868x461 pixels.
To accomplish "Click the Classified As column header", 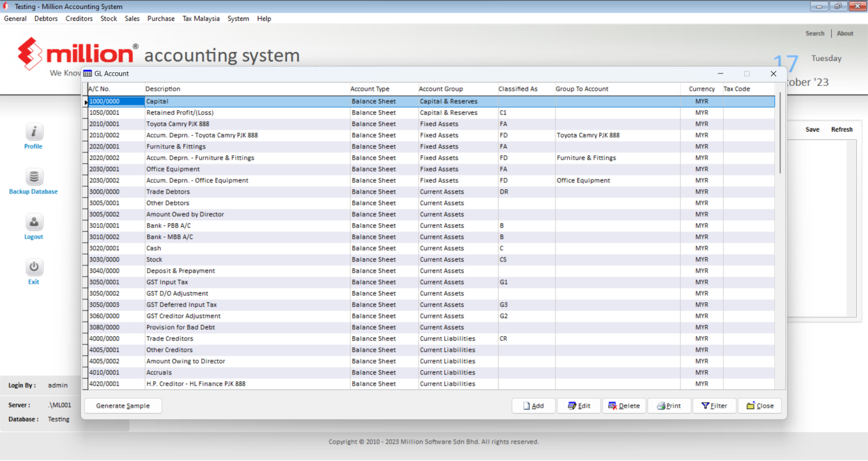I will pos(526,89).
